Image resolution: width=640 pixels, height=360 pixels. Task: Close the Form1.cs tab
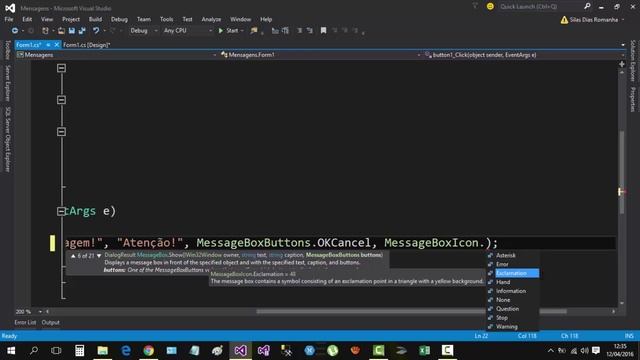coord(57,45)
